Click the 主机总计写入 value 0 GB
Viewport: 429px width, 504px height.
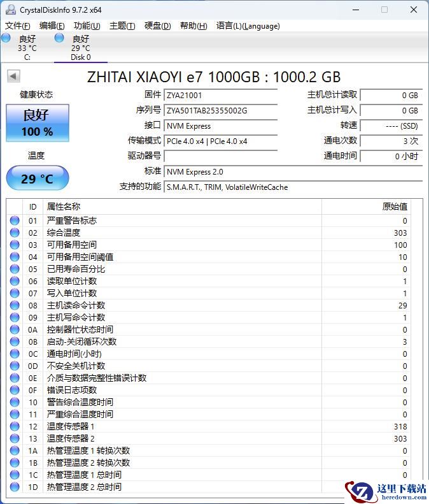tap(391, 111)
